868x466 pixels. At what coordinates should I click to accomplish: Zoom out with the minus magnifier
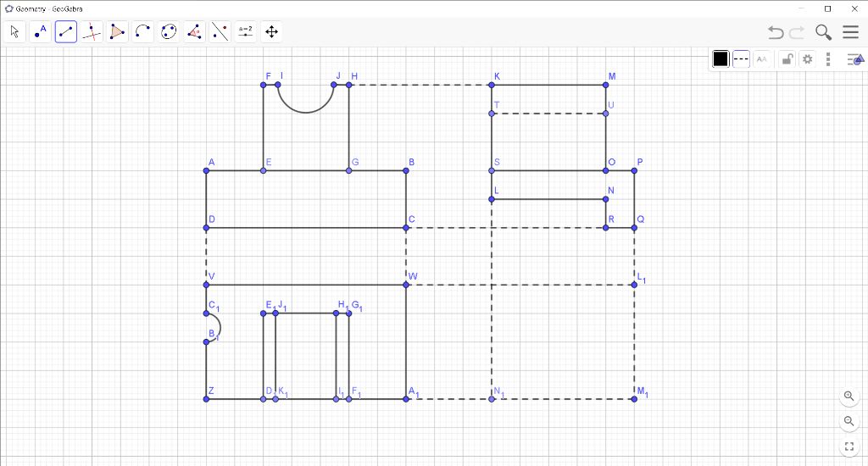(849, 422)
